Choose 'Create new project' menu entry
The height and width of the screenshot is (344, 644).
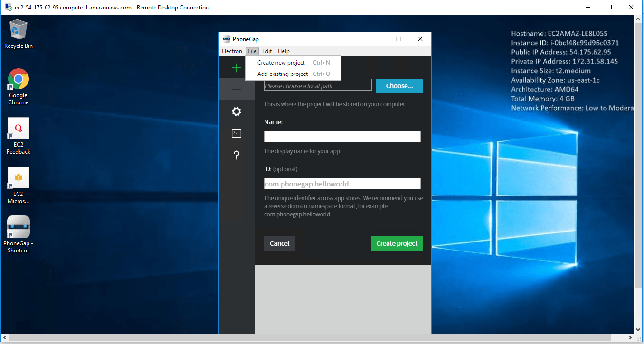coord(281,63)
